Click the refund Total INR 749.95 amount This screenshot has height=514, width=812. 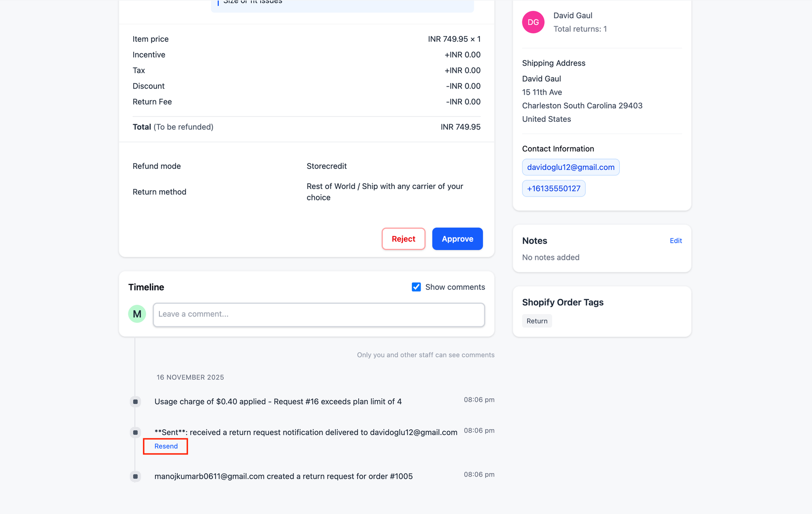pos(460,127)
